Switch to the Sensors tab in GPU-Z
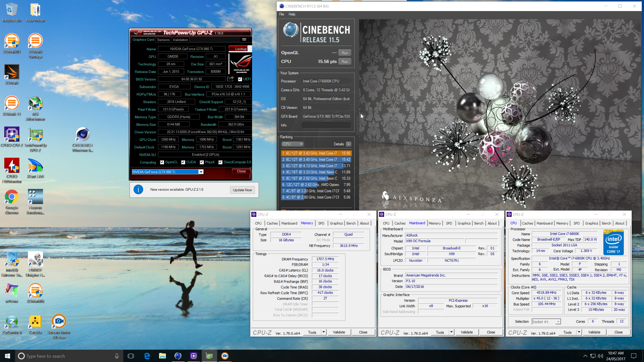 163,40
